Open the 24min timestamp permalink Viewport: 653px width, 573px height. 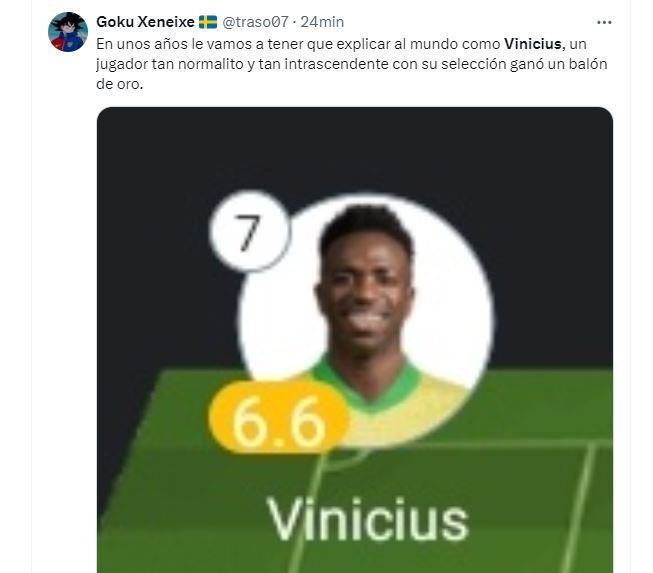coord(322,22)
